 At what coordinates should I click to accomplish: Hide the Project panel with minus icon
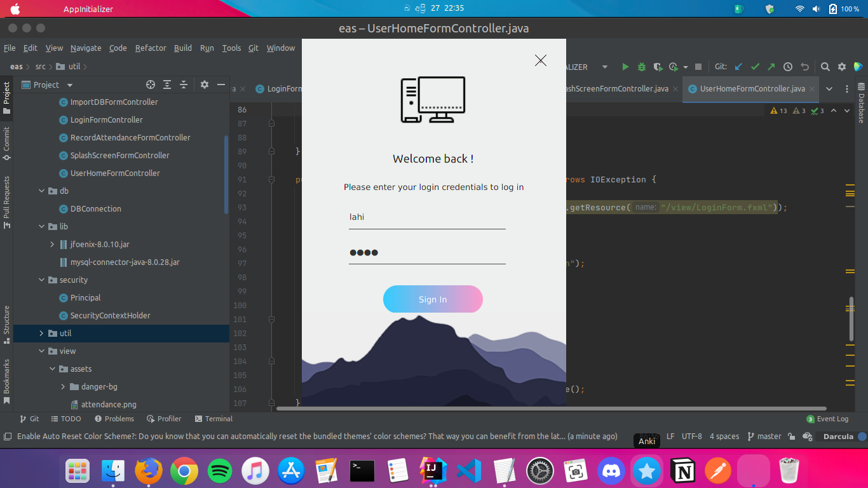[221, 85]
